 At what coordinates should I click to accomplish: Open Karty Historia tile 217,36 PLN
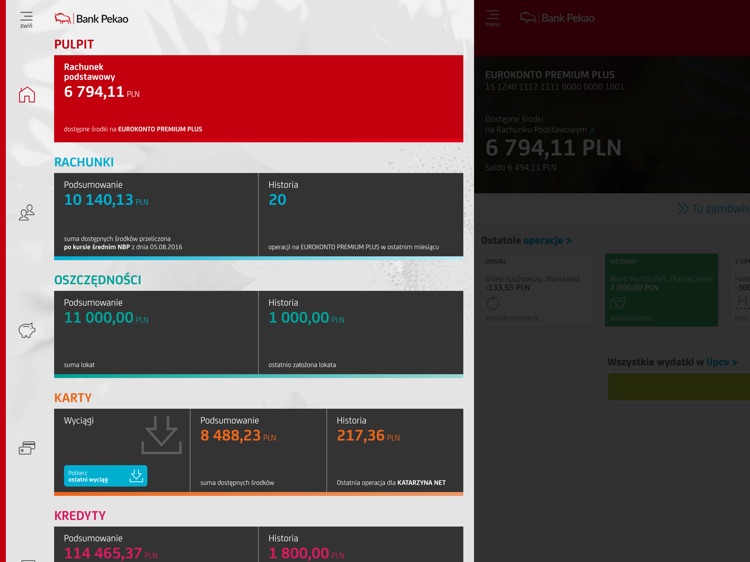click(395, 450)
